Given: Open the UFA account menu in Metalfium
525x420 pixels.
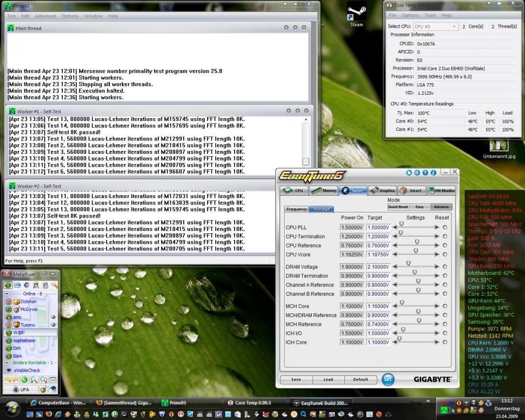Looking at the screenshot, I should [x=21, y=390].
